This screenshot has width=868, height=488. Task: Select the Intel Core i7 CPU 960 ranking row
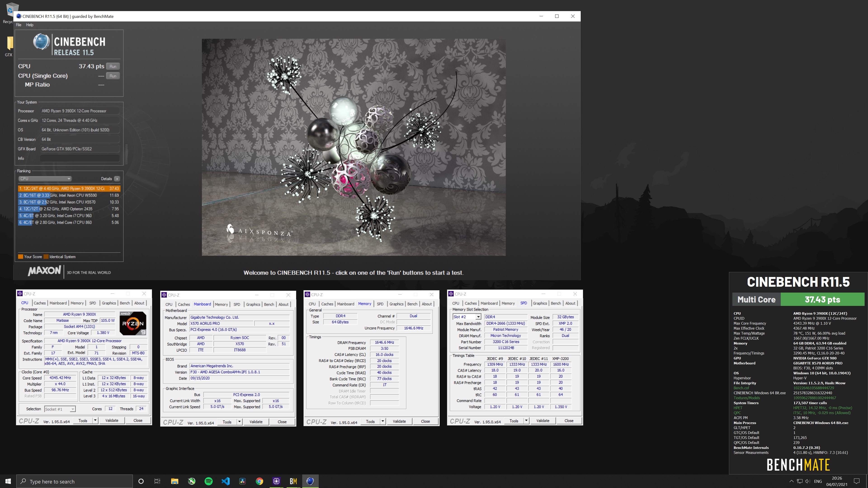click(69, 216)
